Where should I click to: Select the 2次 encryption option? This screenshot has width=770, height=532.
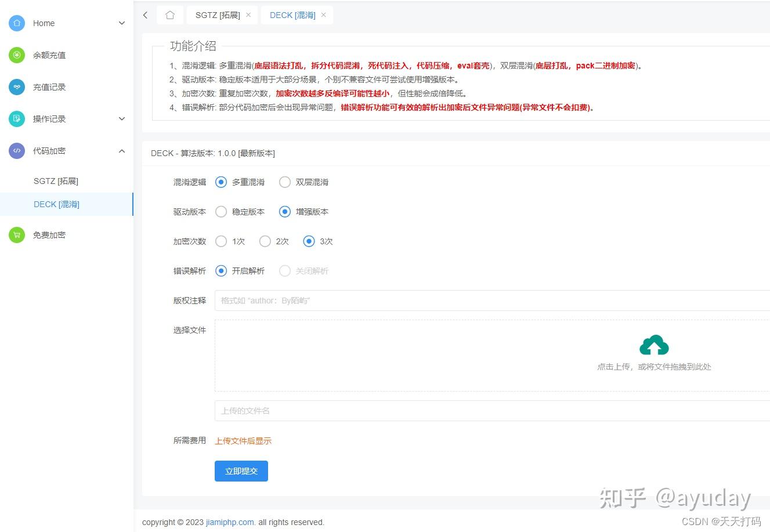pos(265,241)
